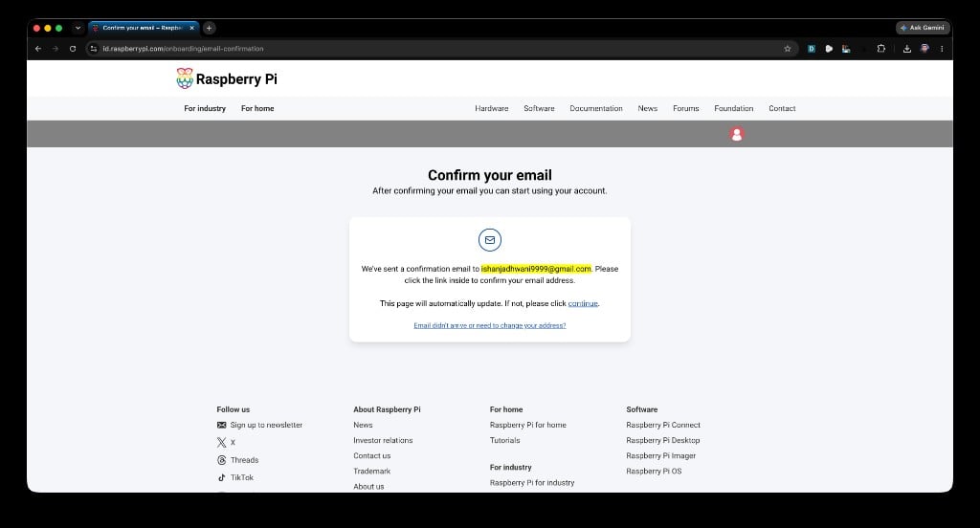Reload the page with refresh icon
This screenshot has height=528, width=980.
click(x=73, y=49)
